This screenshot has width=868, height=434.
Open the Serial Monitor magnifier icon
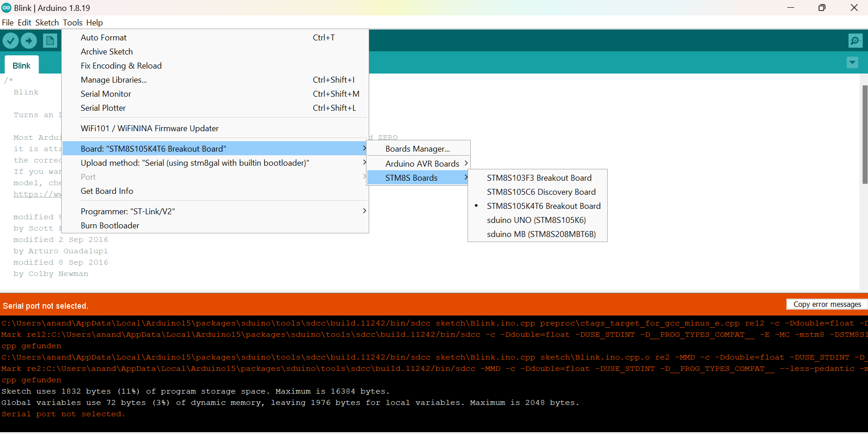tap(855, 41)
